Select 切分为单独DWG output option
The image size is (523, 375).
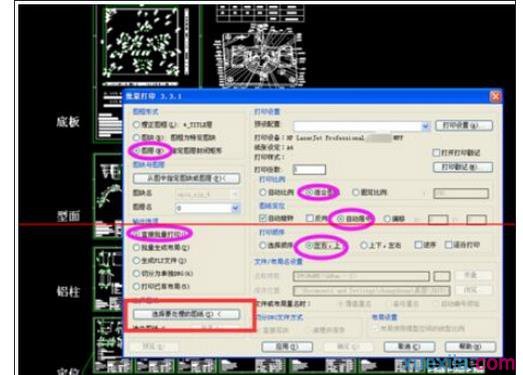pyautogui.click(x=136, y=274)
